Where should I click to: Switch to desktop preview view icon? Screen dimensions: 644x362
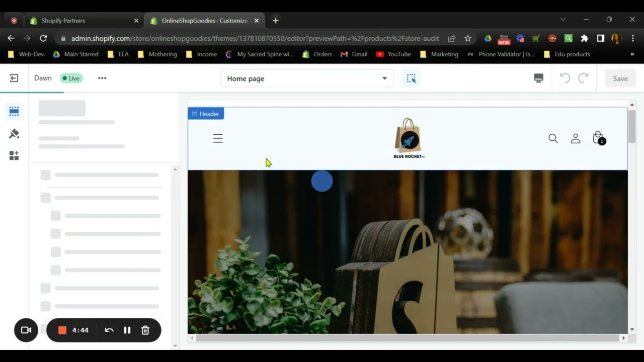click(x=538, y=78)
